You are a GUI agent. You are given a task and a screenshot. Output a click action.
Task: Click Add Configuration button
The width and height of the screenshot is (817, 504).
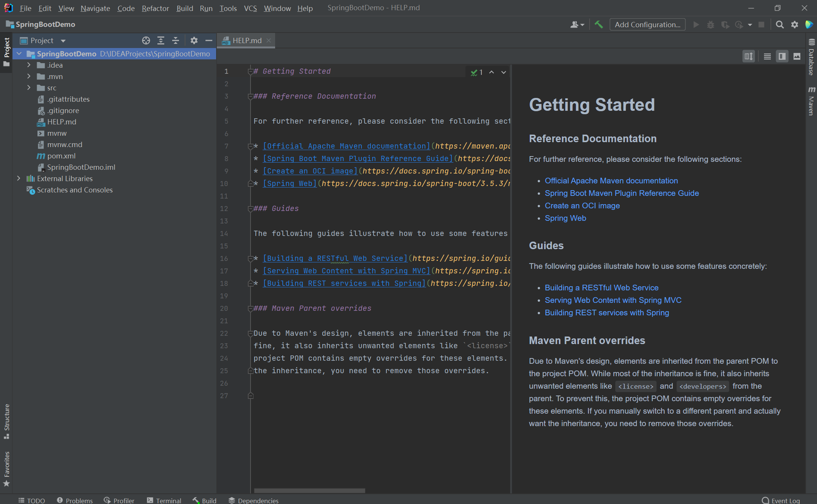pyautogui.click(x=647, y=25)
